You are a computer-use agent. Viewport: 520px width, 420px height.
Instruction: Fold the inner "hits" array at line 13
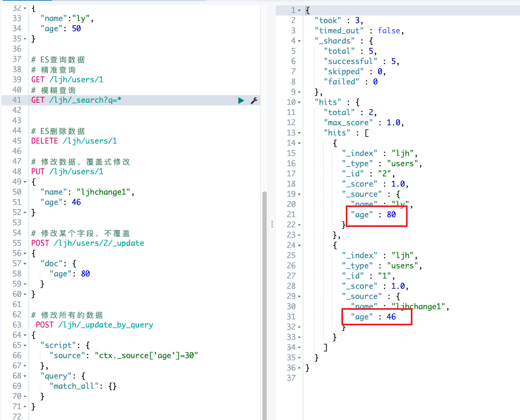(299, 133)
